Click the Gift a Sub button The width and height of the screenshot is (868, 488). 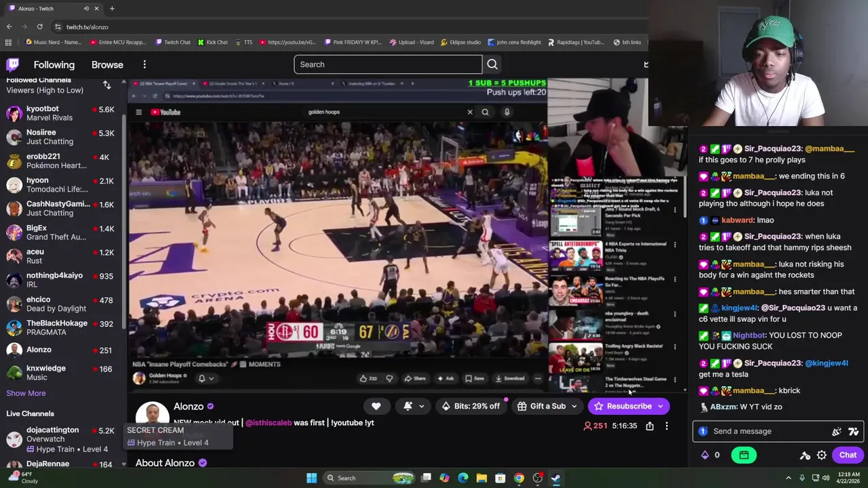point(541,406)
